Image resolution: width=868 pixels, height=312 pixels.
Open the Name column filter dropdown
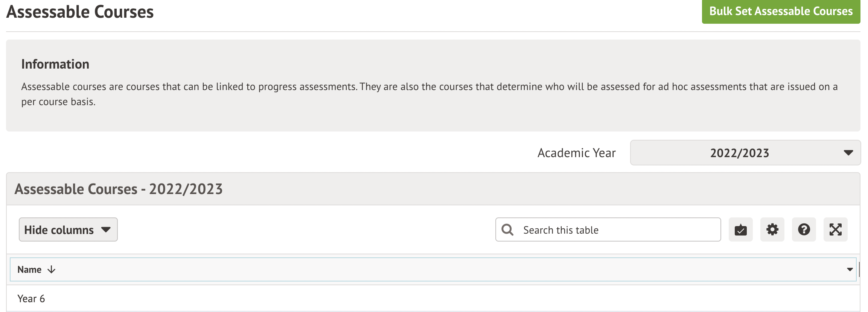tap(850, 269)
